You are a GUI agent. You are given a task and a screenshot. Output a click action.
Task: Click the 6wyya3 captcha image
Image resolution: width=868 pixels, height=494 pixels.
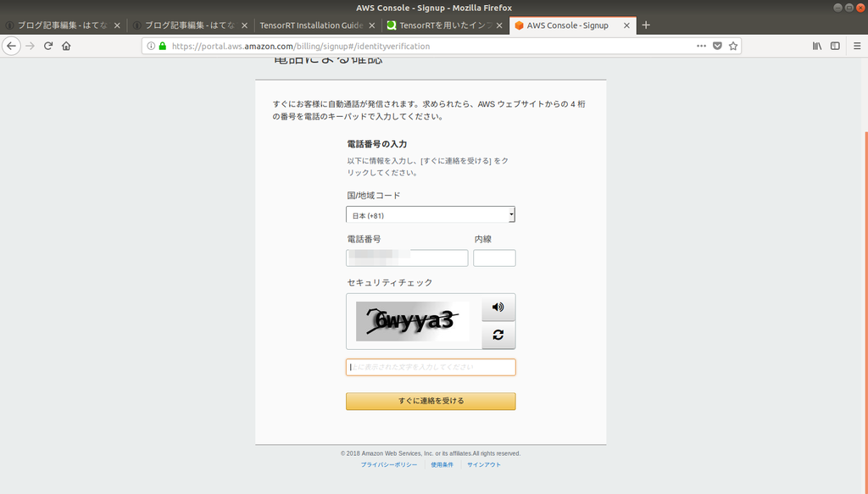click(413, 321)
